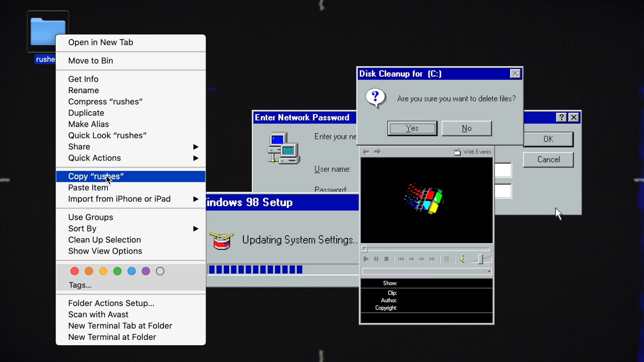
Task: Click the rewind button in media player
Action: [412, 259]
